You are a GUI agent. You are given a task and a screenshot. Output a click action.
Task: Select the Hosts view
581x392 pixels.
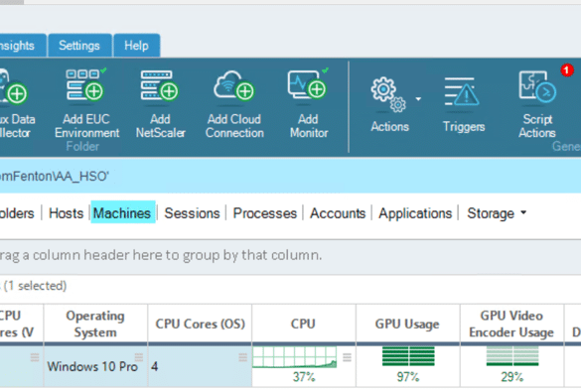click(66, 213)
